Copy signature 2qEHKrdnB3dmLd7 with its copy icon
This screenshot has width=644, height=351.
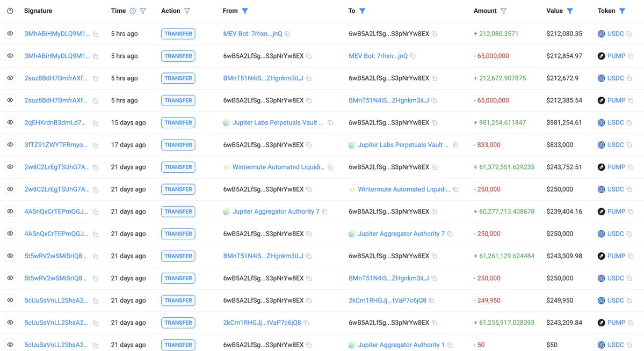click(x=95, y=123)
